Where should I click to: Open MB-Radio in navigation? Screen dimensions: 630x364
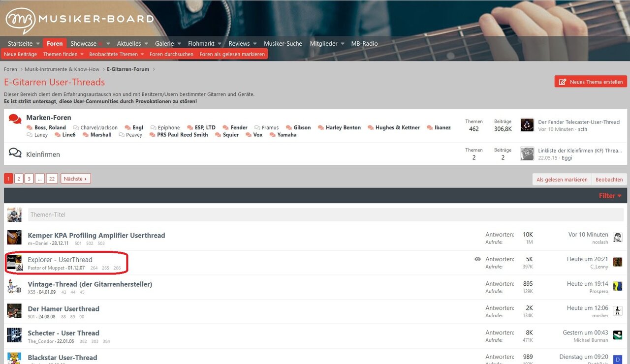pyautogui.click(x=365, y=44)
